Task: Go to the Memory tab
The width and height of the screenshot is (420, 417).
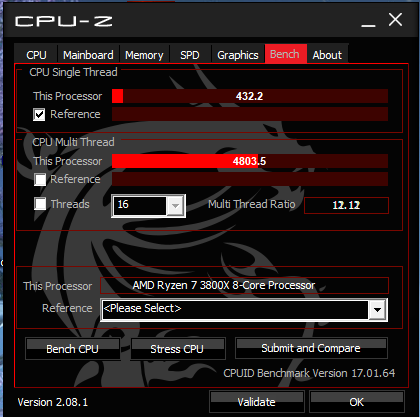Action: click(144, 55)
